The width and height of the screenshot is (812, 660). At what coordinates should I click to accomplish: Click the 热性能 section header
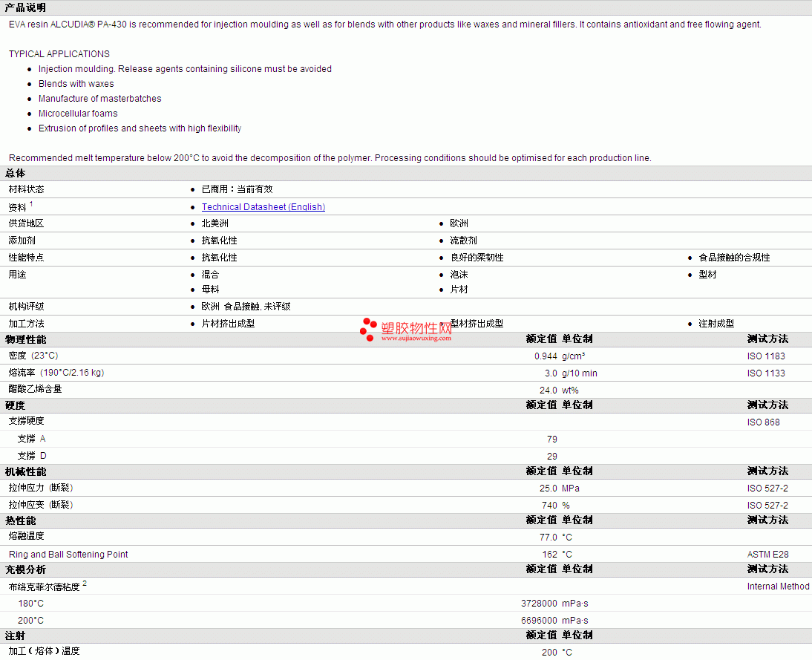click(x=20, y=521)
